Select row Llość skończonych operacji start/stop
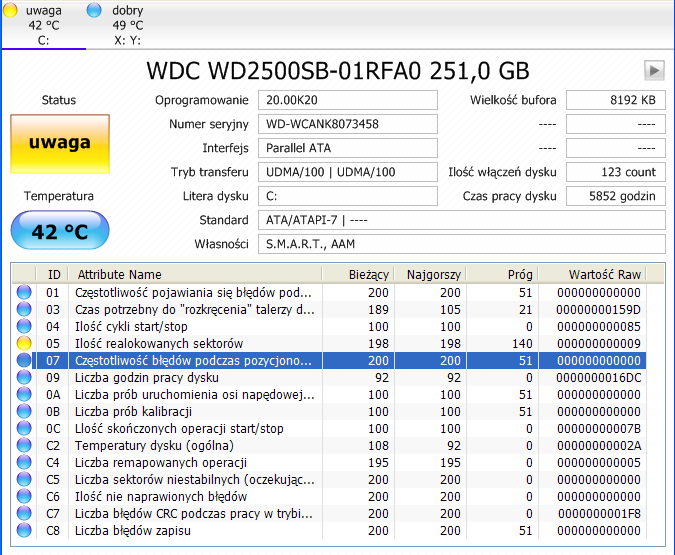Image resolution: width=675 pixels, height=555 pixels. point(329,428)
